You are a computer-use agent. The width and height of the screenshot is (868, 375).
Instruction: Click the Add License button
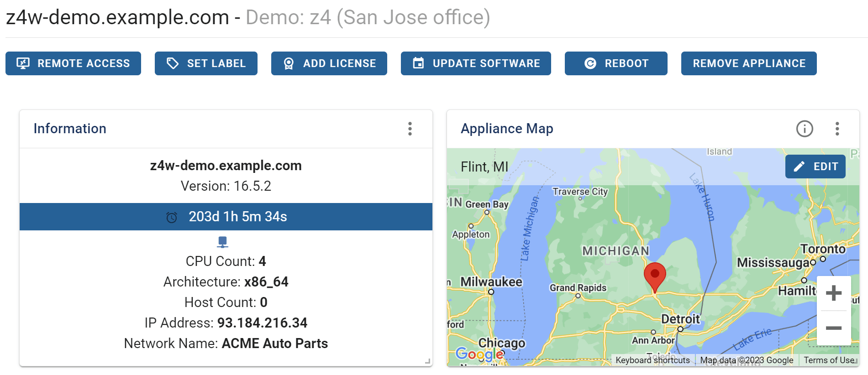click(x=329, y=63)
